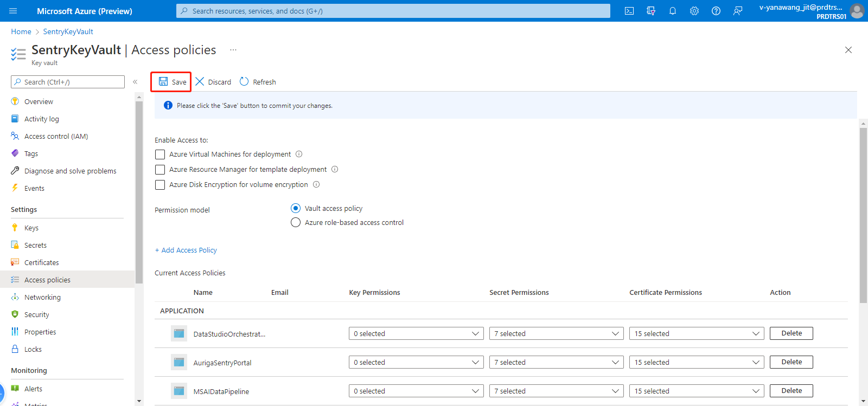This screenshot has width=868, height=406.
Task: Open Certificate Permissions dropdown for AurigaSentryPortal
Action: (x=697, y=362)
